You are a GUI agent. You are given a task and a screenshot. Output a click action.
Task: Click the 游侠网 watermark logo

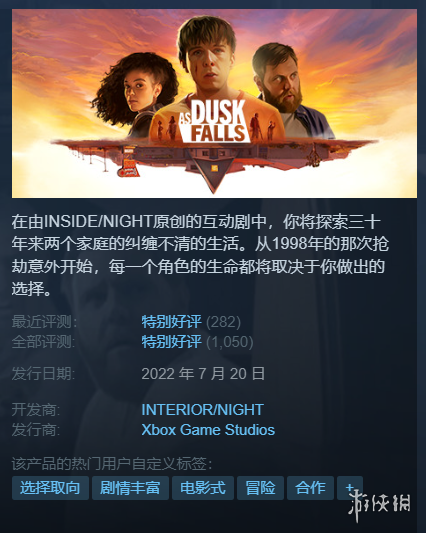pos(379,505)
